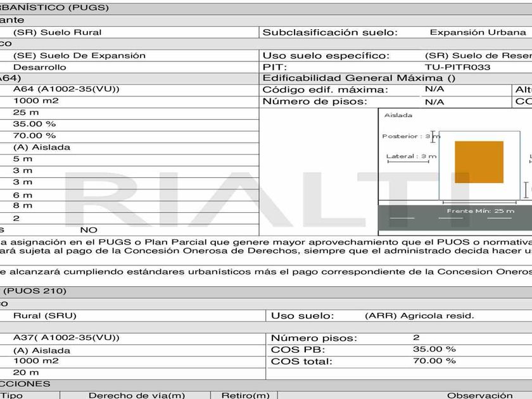Select the '(SR) Suelo Rural' cell
532x399 pixels.
pyautogui.click(x=57, y=32)
